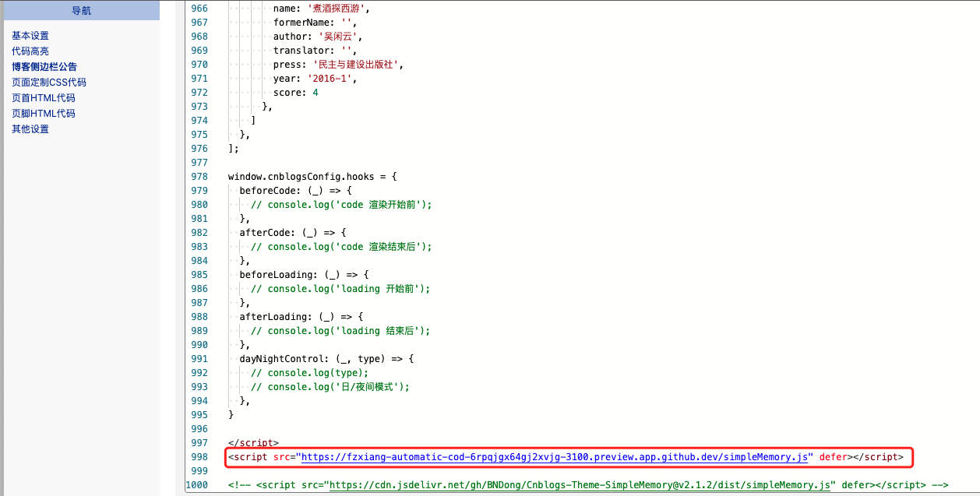
Task: Select 博客侧边栏公告 in the sidebar
Action: click(x=44, y=67)
